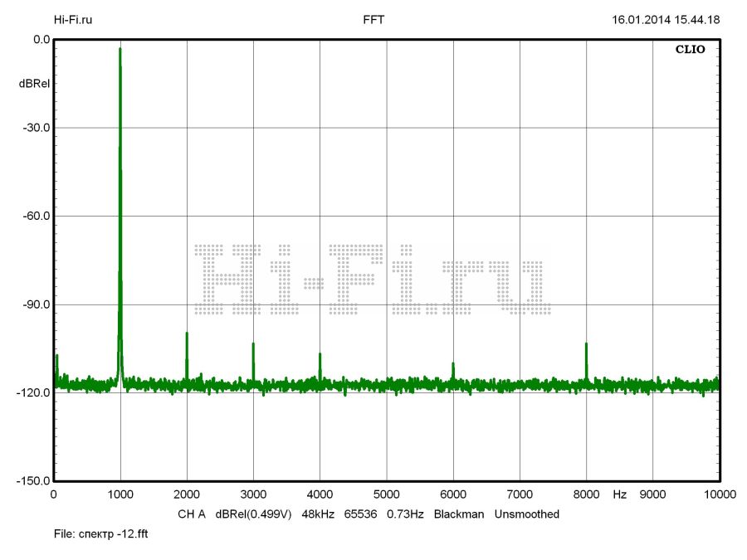Click the dBRel y-axis unit label
This screenshot has width=747, height=560.
(33, 84)
